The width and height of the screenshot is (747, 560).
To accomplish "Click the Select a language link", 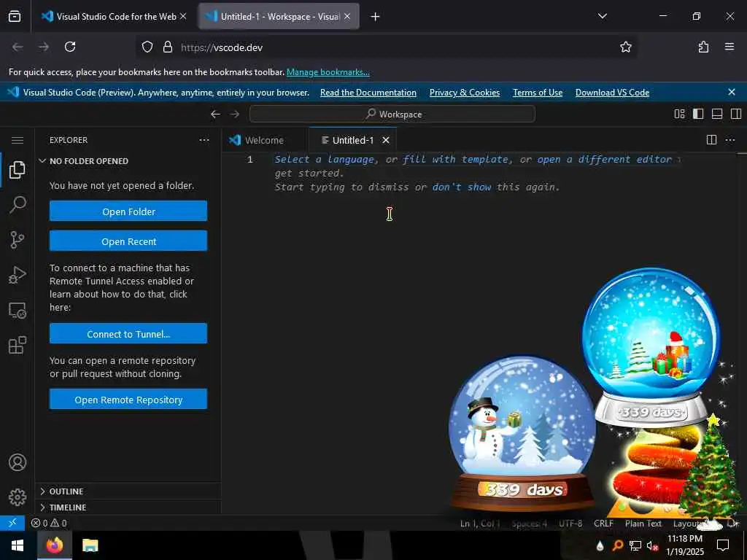I will (x=325, y=160).
